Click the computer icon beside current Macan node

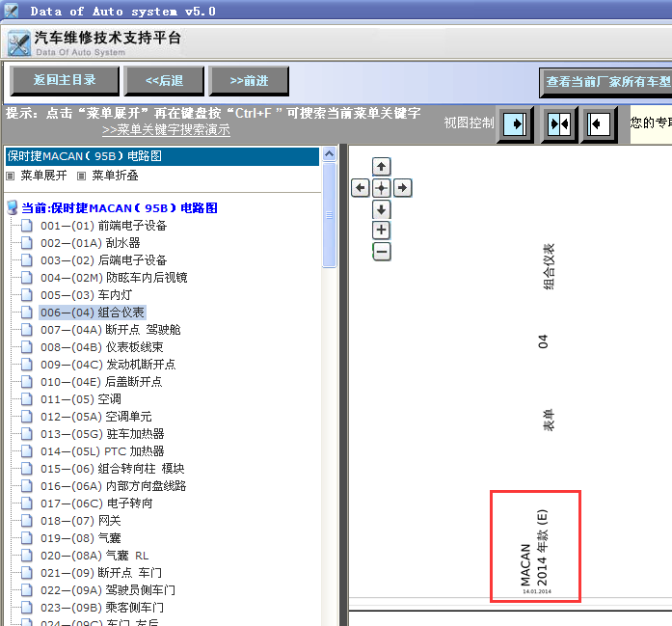tap(13, 208)
